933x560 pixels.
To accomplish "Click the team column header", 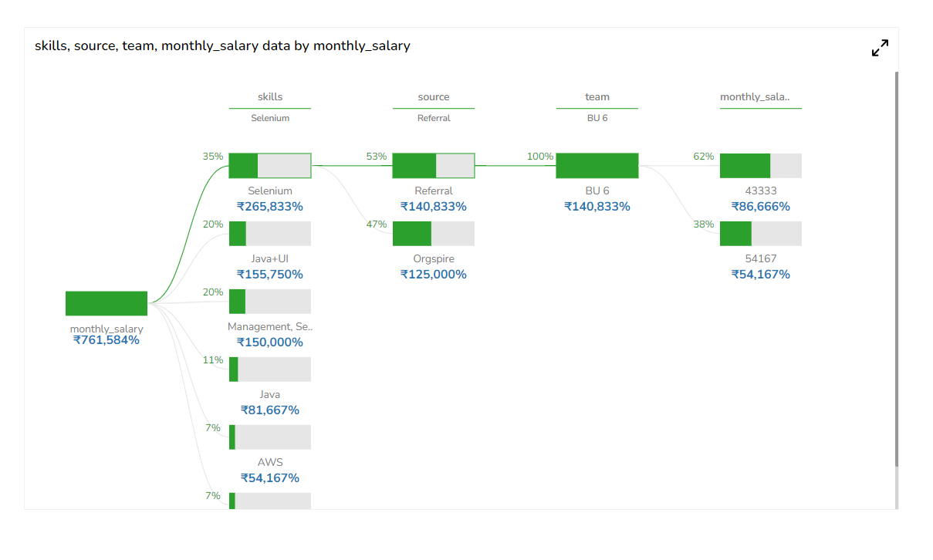I will tap(597, 97).
